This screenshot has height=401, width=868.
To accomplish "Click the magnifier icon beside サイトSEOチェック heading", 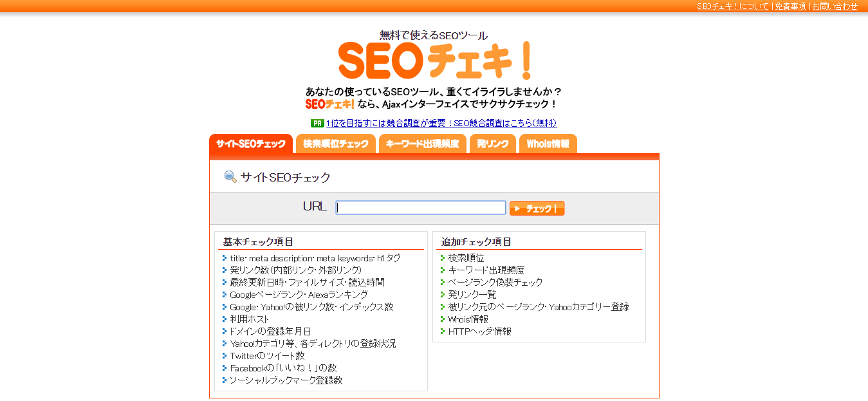I will coord(230,177).
